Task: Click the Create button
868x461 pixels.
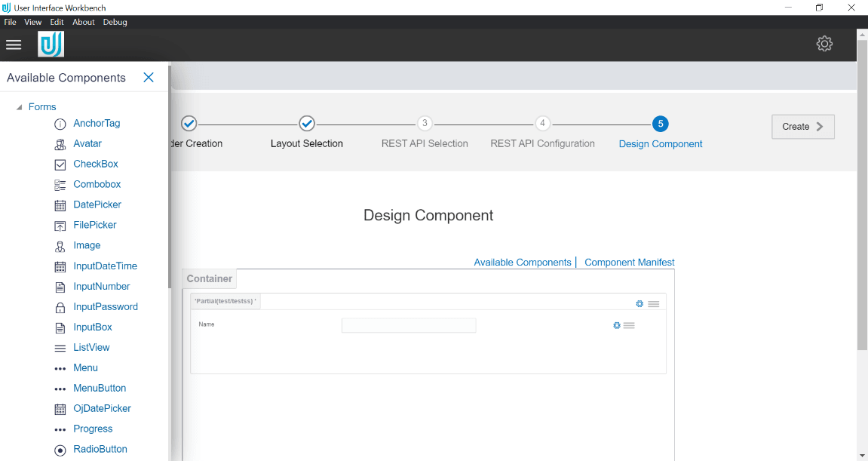Action: click(802, 126)
